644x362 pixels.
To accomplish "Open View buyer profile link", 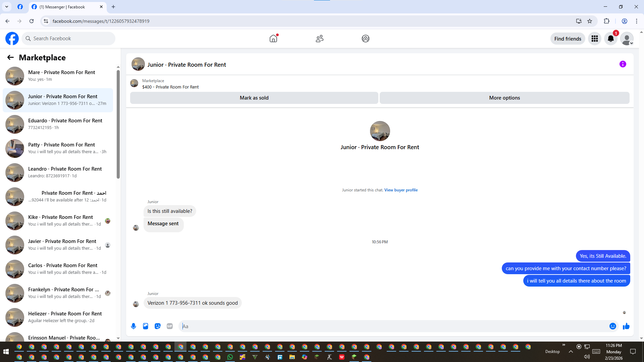I will [x=401, y=190].
